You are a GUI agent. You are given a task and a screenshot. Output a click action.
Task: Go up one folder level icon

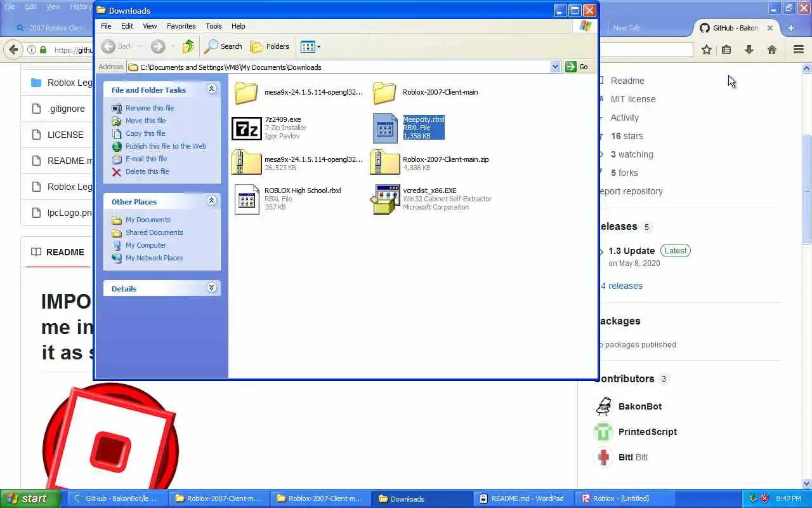pos(188,46)
